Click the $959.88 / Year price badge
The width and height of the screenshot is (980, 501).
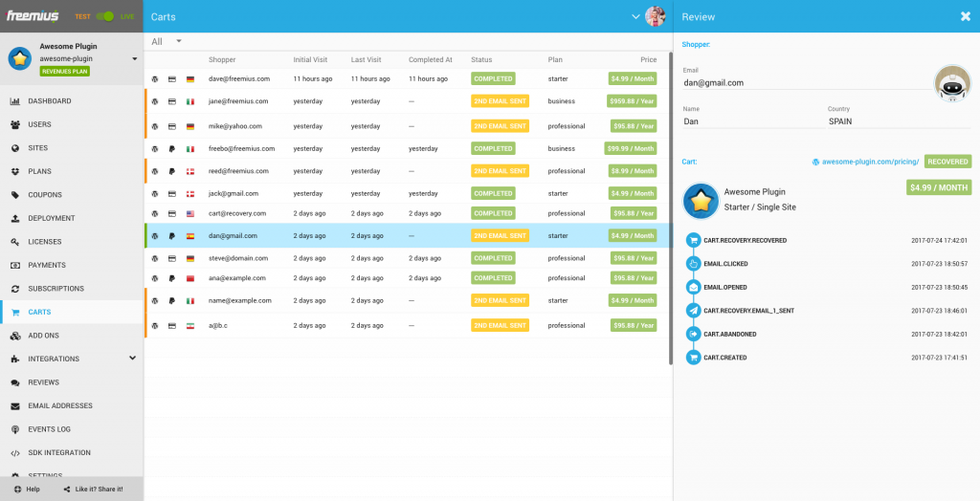tap(632, 101)
